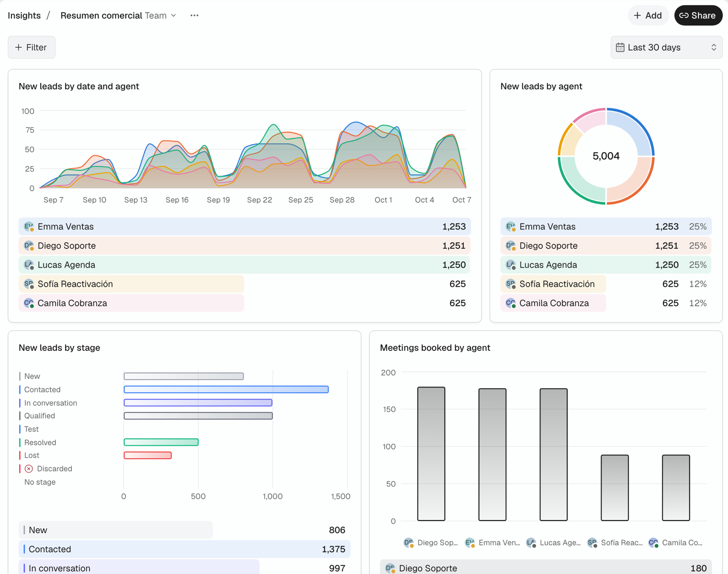This screenshot has width=728, height=574.
Task: Click the Share button
Action: (698, 15)
